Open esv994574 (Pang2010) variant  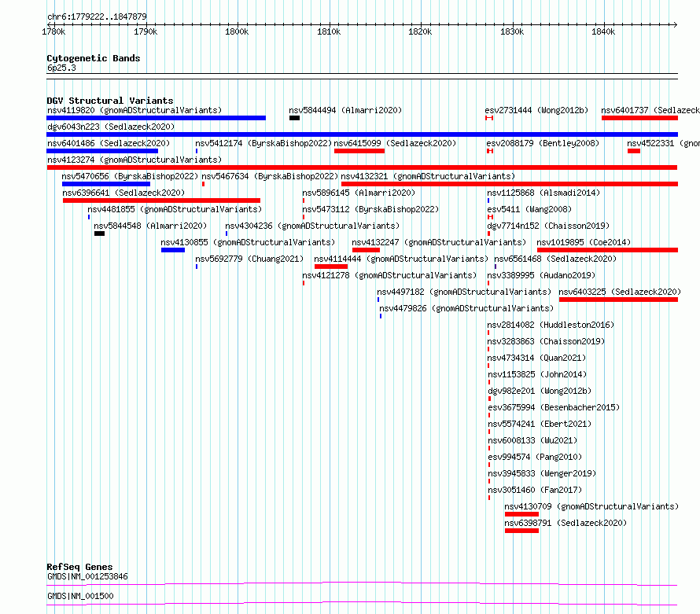[x=535, y=457]
